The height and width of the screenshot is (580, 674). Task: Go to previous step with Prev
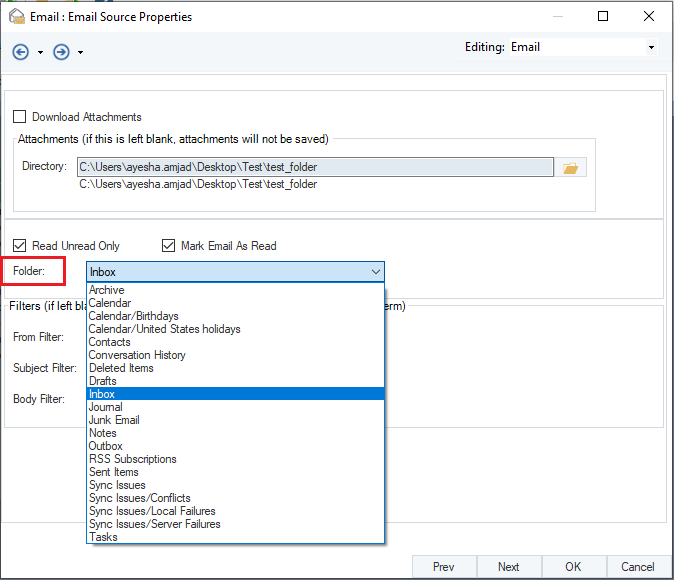(x=443, y=567)
